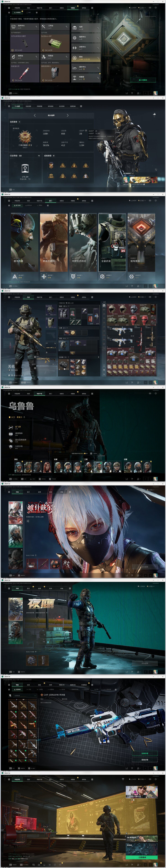Select top skin thumbnail on 夜鹰 screen

[x=15, y=610]
